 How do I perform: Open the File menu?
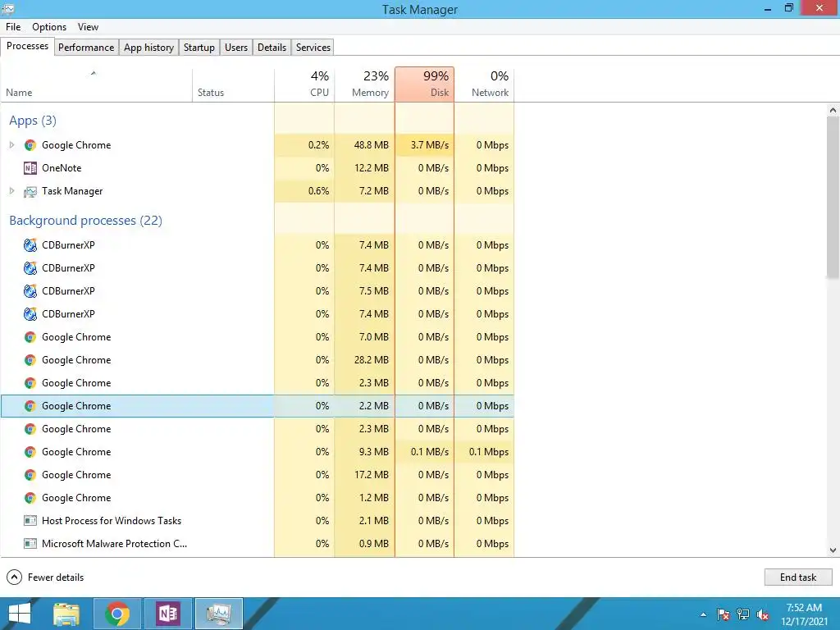pos(13,27)
